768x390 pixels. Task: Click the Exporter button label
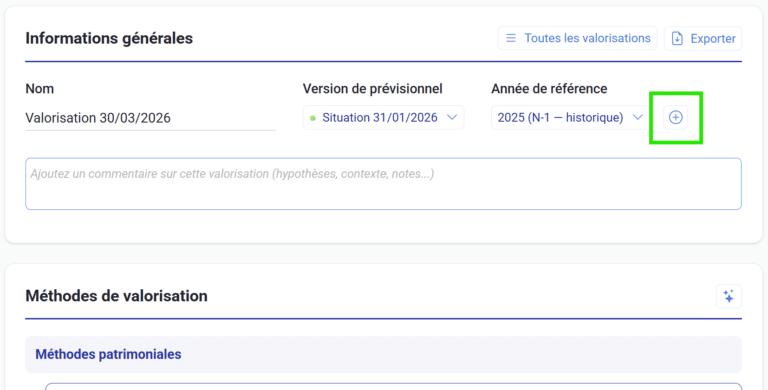pos(713,39)
